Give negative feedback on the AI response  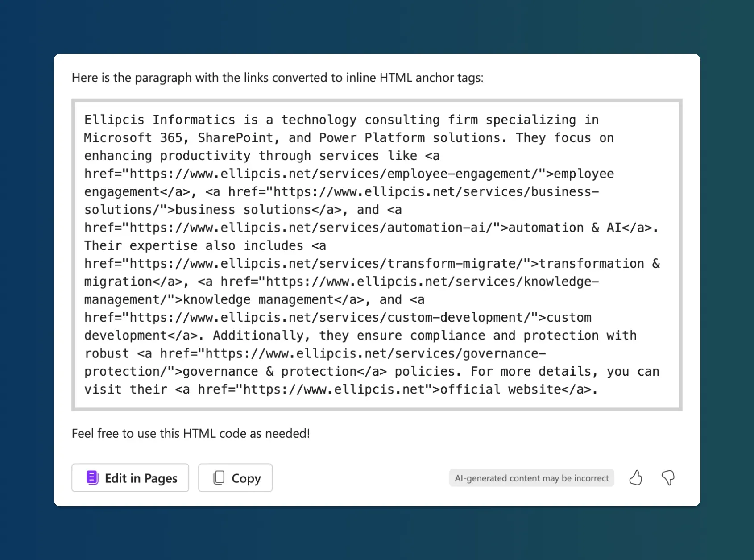(x=668, y=478)
